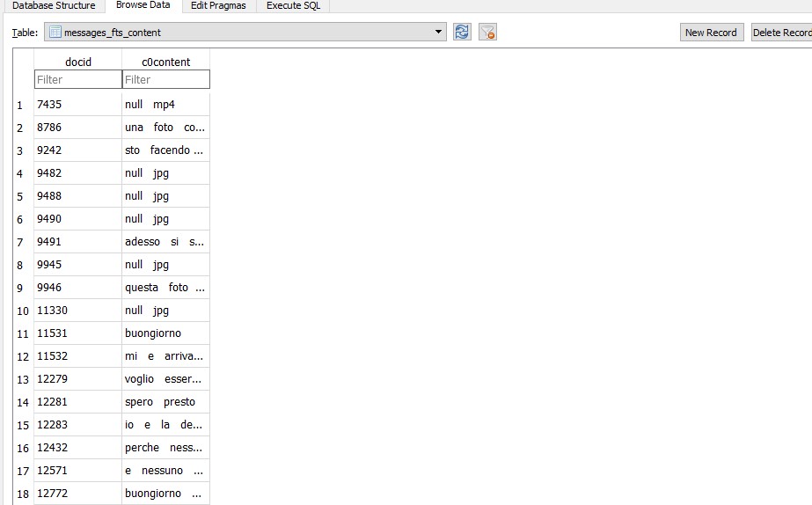This screenshot has width=812, height=505.
Task: Go to the Execute SQL tab
Action: pos(293,5)
